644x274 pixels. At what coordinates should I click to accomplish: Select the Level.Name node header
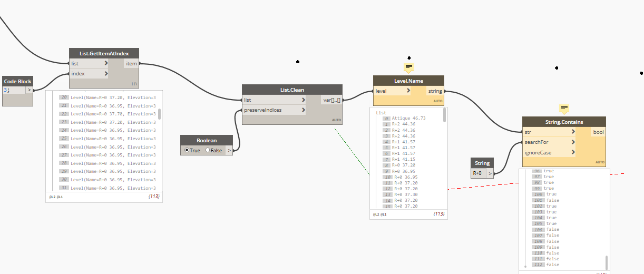pyautogui.click(x=408, y=81)
